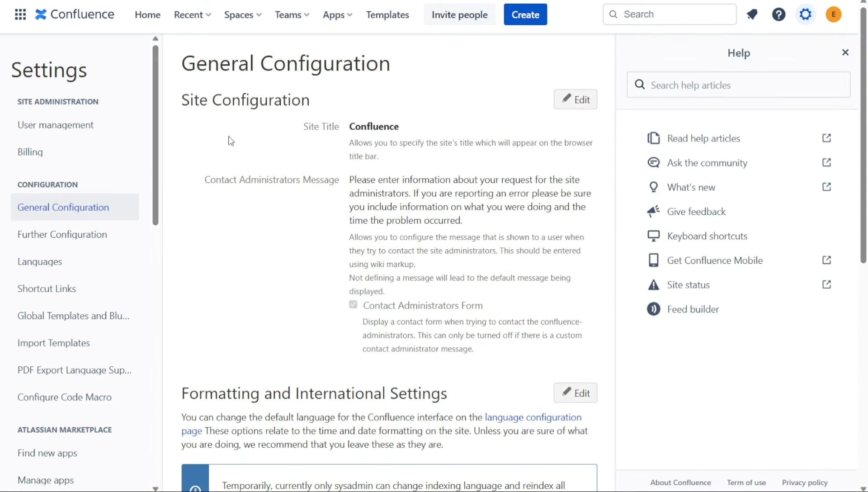Click the Keyboard shortcuts monitor icon
Viewport: 868px width, 492px height.
(x=654, y=236)
